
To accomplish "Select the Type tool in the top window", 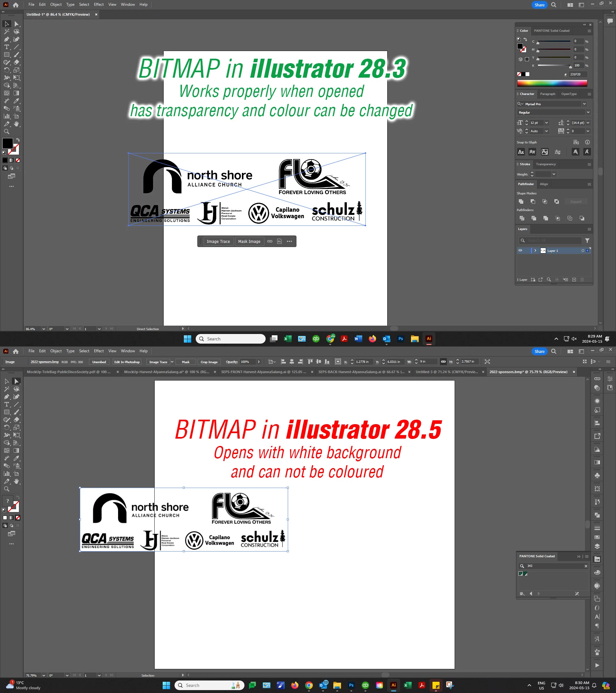I will coord(6,47).
